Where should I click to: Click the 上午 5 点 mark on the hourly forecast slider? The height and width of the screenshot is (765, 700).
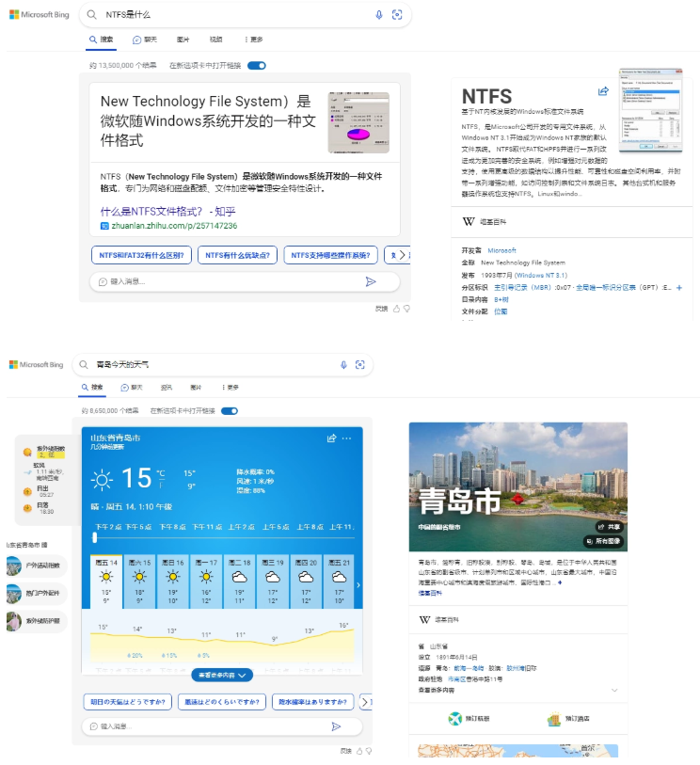(276, 527)
